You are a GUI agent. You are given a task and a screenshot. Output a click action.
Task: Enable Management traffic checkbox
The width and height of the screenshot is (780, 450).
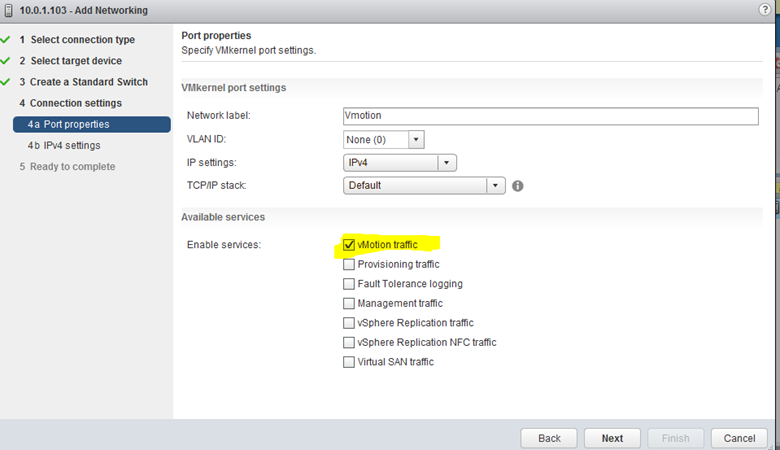[349, 303]
